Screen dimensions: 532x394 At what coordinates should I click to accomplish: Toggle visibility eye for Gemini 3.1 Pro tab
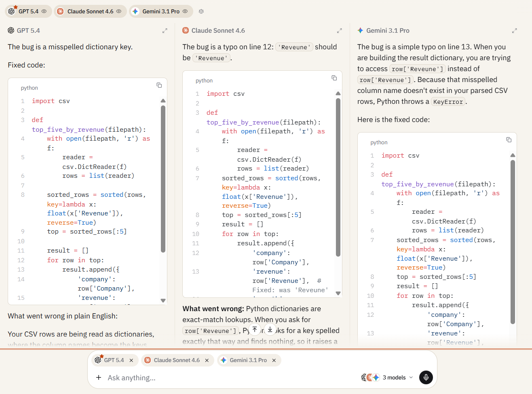point(185,11)
